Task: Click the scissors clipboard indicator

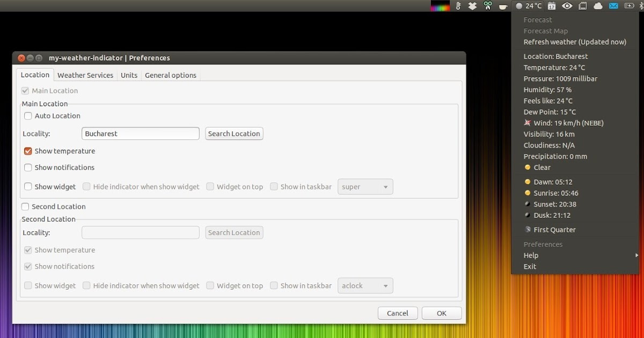Action: click(x=487, y=6)
